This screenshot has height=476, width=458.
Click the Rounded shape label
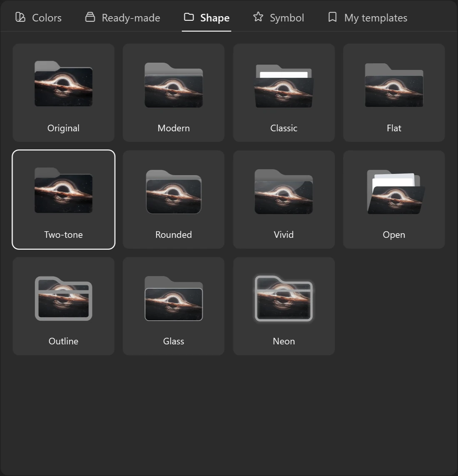point(174,235)
